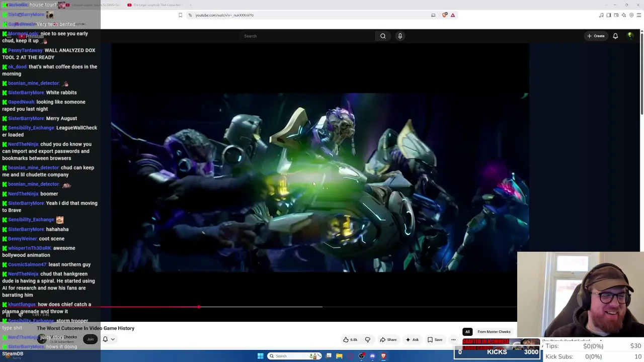Like the video with the thumbs up button

coord(350,340)
